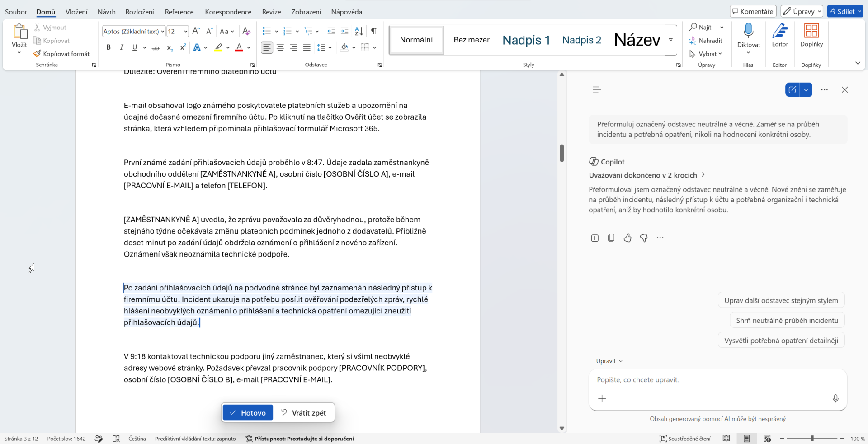The width and height of the screenshot is (868, 444).
Task: Increase paragraph indent
Action: click(x=344, y=31)
